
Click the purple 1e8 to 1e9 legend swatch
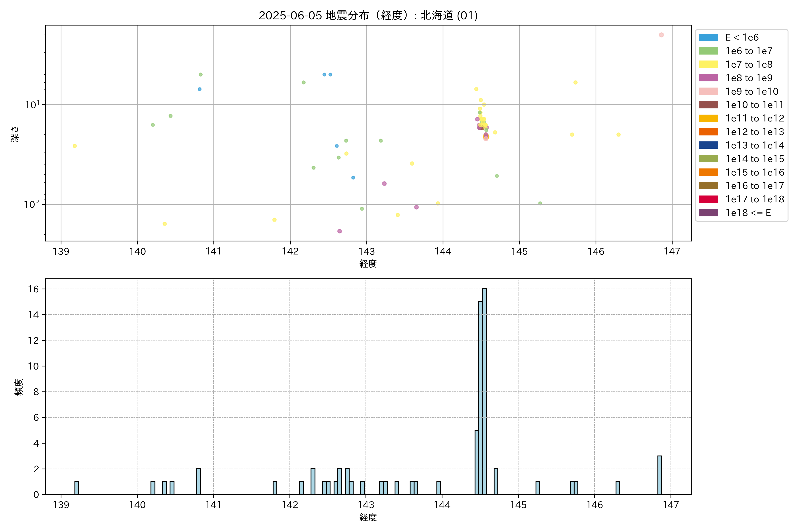click(708, 78)
